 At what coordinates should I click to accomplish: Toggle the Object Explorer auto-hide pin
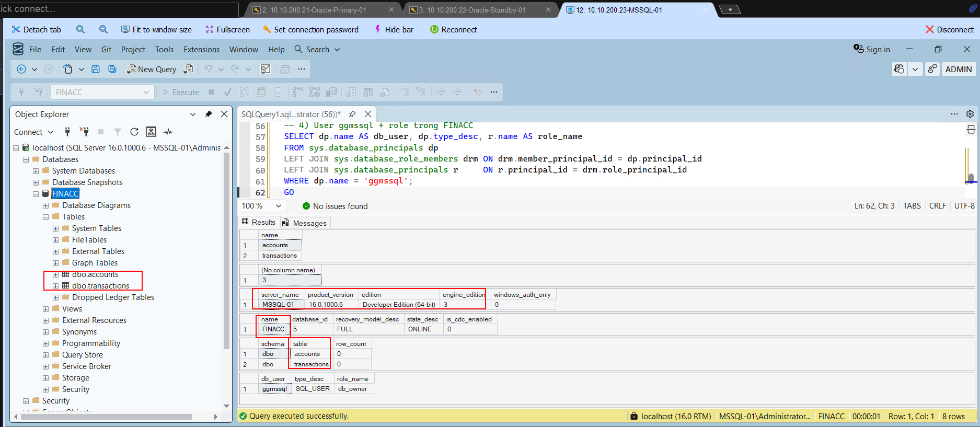(209, 114)
